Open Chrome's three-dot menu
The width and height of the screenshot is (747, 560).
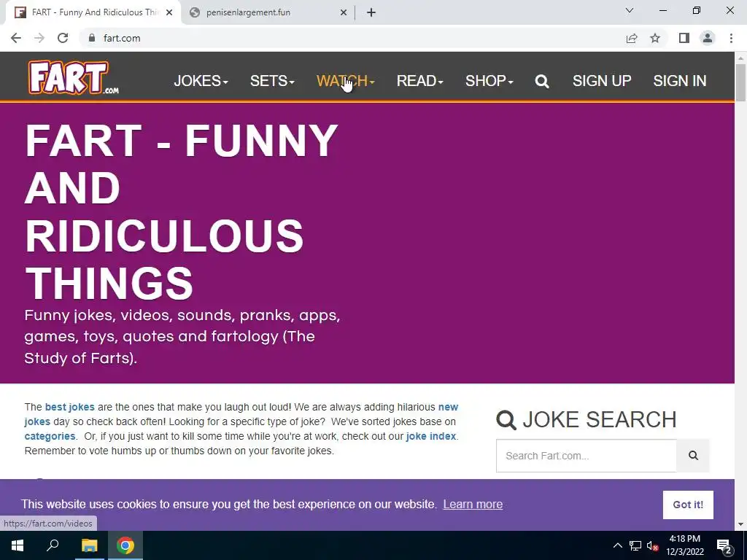pyautogui.click(x=731, y=38)
